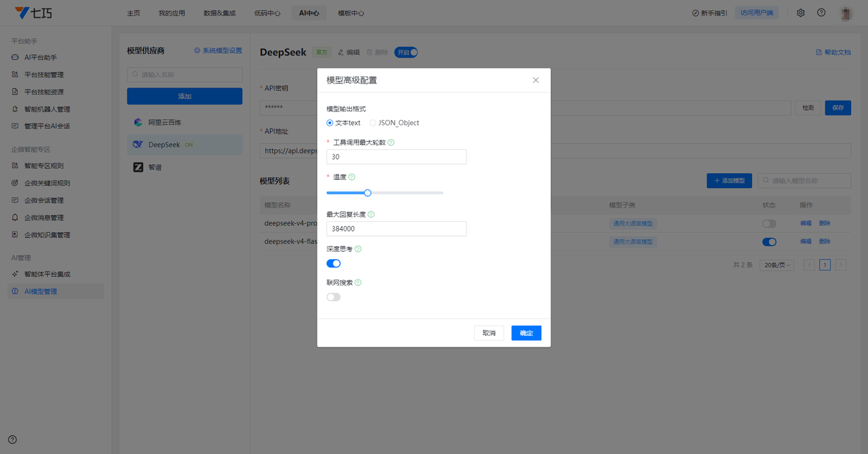Open 企微消息管理 bell icon in sidebar
The width and height of the screenshot is (868, 454).
tap(16, 218)
